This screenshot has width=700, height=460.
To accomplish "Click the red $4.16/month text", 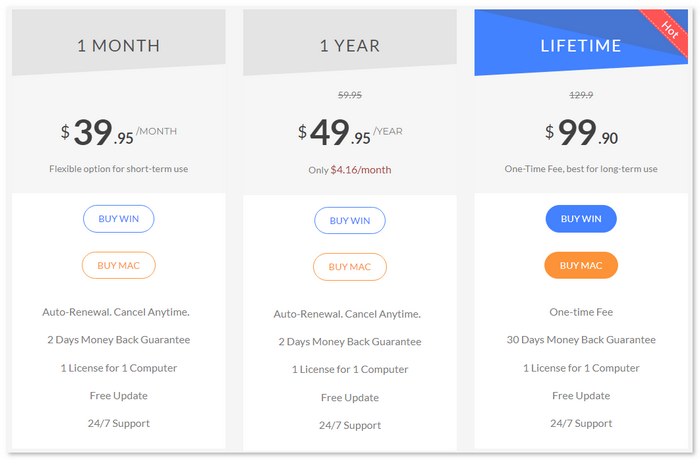I will pyautogui.click(x=361, y=170).
